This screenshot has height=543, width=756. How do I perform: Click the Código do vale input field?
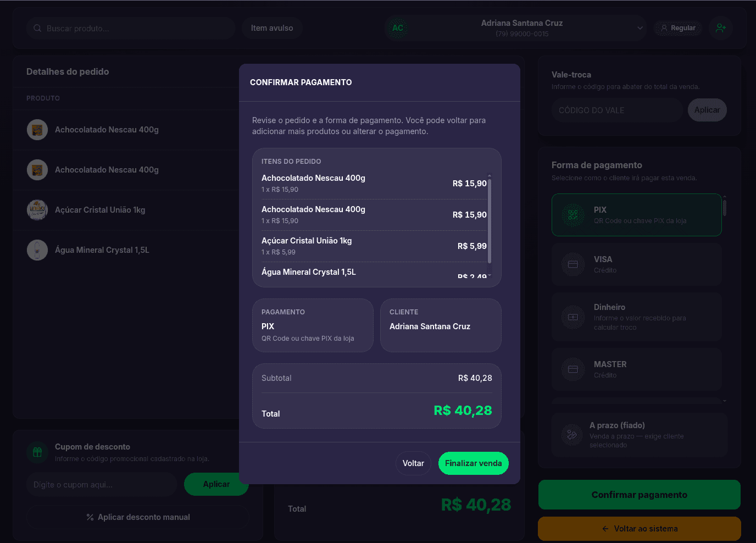pyautogui.click(x=617, y=110)
